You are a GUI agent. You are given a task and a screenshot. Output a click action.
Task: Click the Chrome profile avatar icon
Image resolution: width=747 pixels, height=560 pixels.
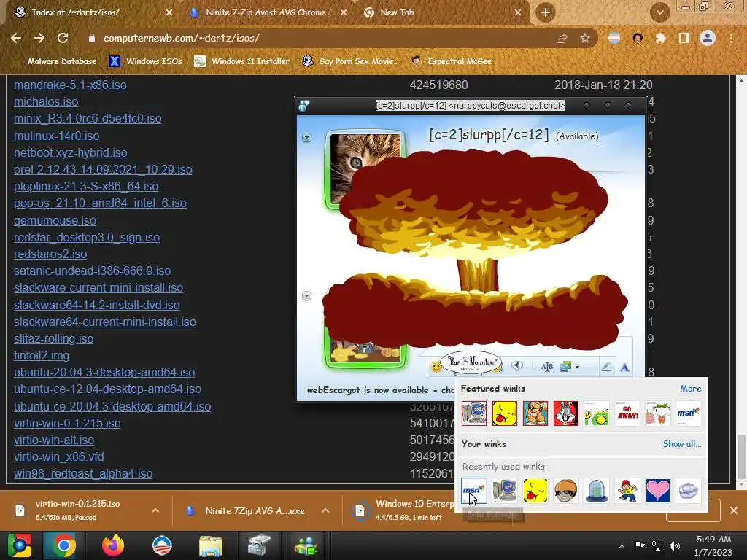click(x=708, y=38)
